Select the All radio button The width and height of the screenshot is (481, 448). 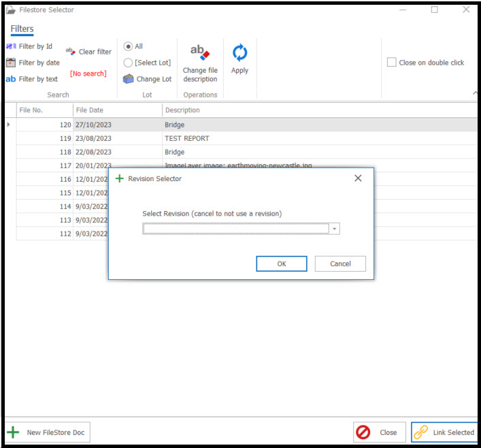coord(128,46)
